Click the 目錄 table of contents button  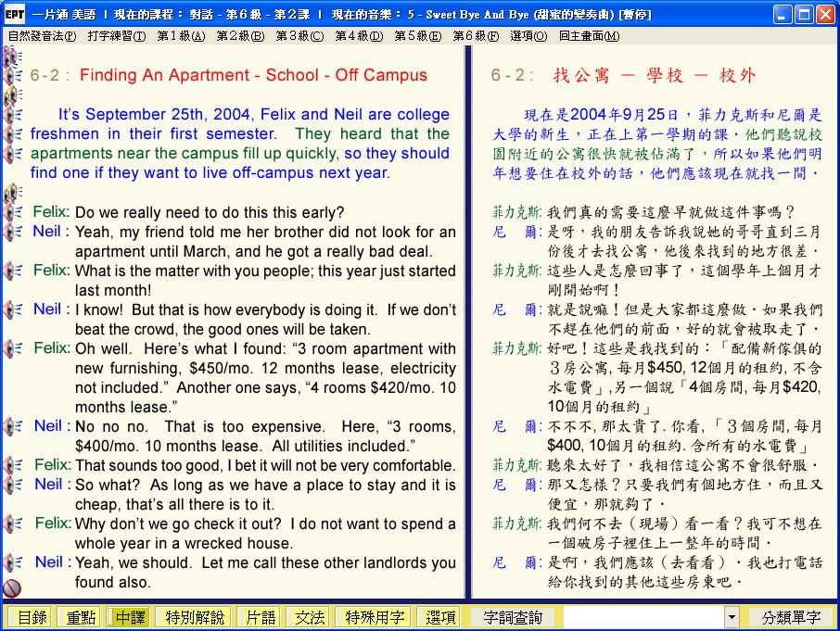pos(30,617)
